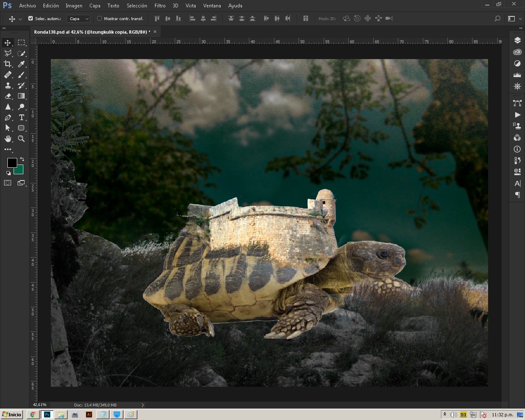The height and width of the screenshot is (420, 525).
Task: Open the Archivo menu
Action: 27,6
